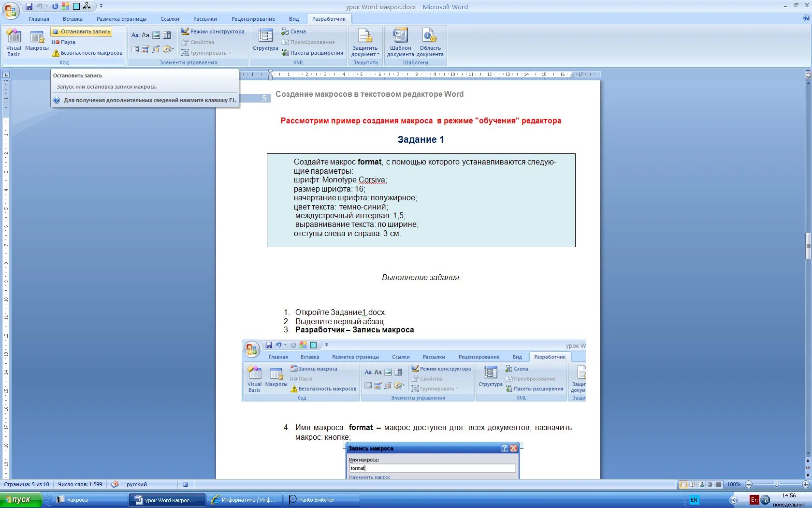This screenshot has height=508, width=812.
Task: Click the four colored squares quick access icon
Action: (66, 6)
